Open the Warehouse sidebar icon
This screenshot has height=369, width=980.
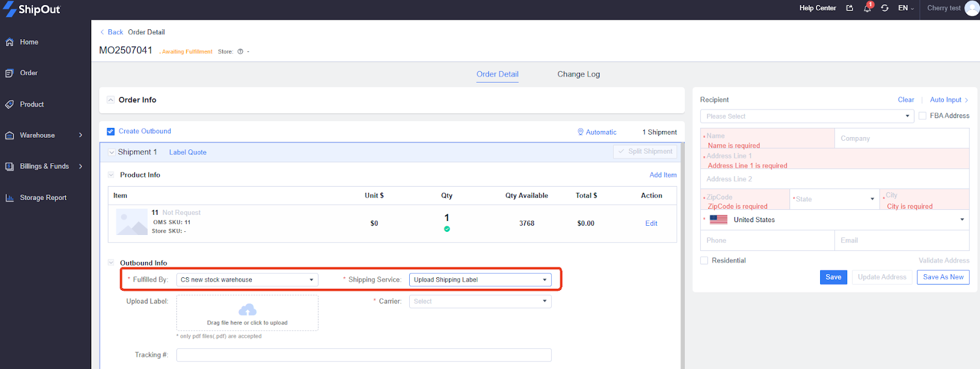point(10,135)
